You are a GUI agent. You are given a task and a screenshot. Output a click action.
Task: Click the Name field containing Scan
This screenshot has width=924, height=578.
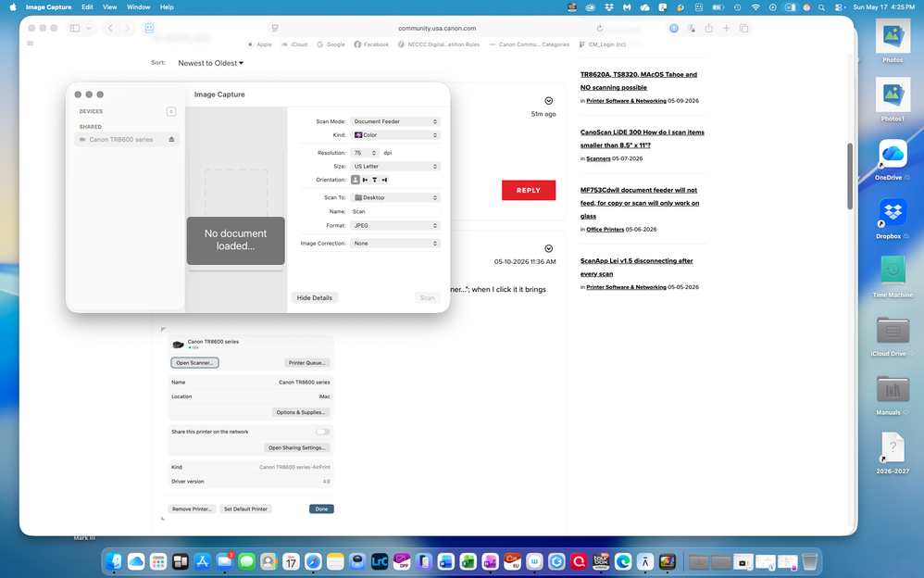click(x=394, y=211)
